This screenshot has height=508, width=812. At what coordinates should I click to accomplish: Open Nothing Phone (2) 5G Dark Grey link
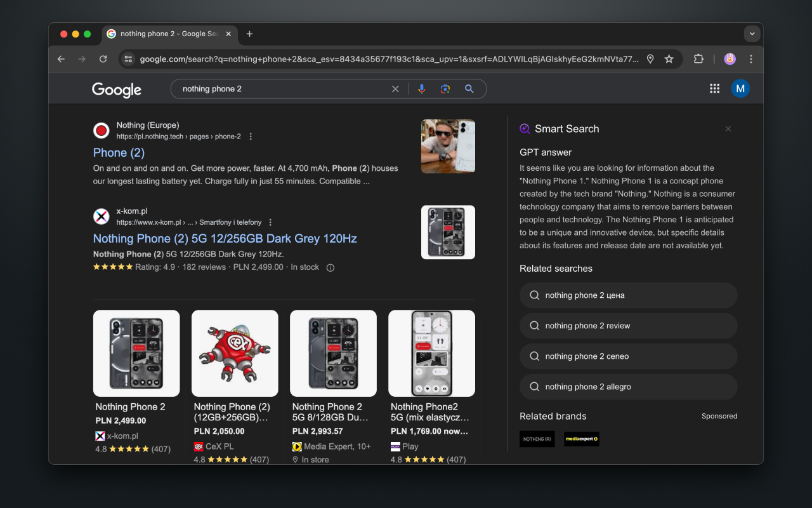point(225,238)
